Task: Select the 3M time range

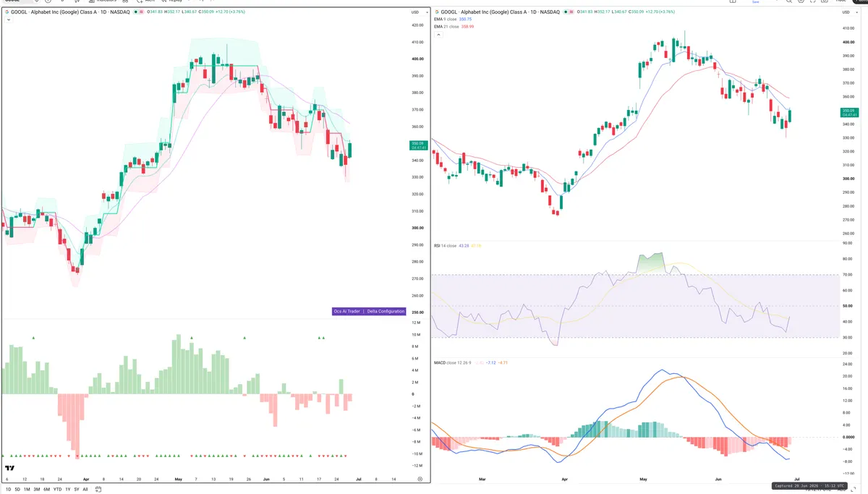Action: pyautogui.click(x=37, y=490)
